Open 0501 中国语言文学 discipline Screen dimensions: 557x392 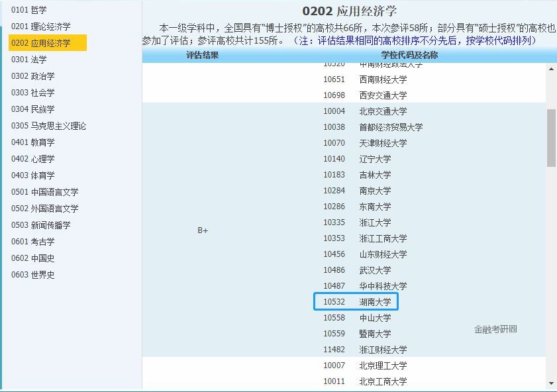click(45, 192)
